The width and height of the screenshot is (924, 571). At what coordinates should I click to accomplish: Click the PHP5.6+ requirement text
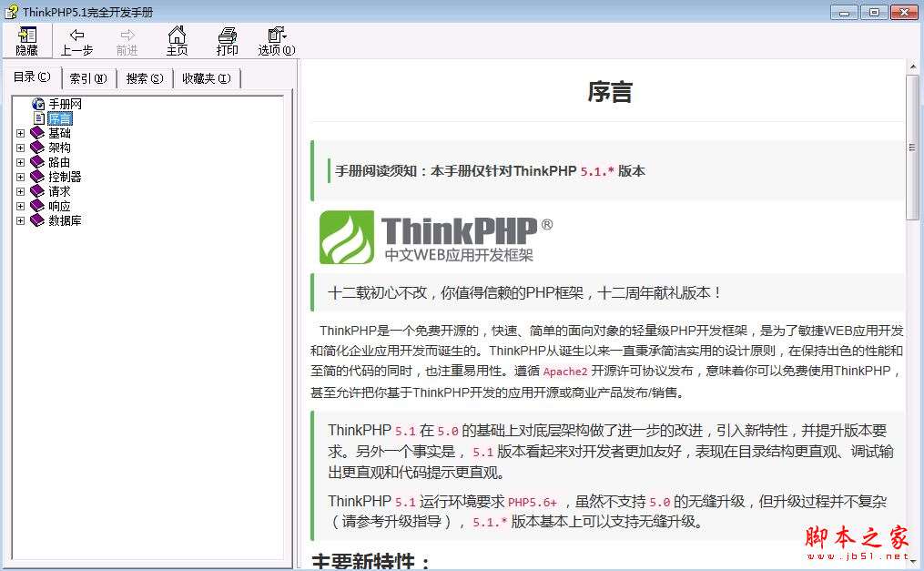(533, 502)
